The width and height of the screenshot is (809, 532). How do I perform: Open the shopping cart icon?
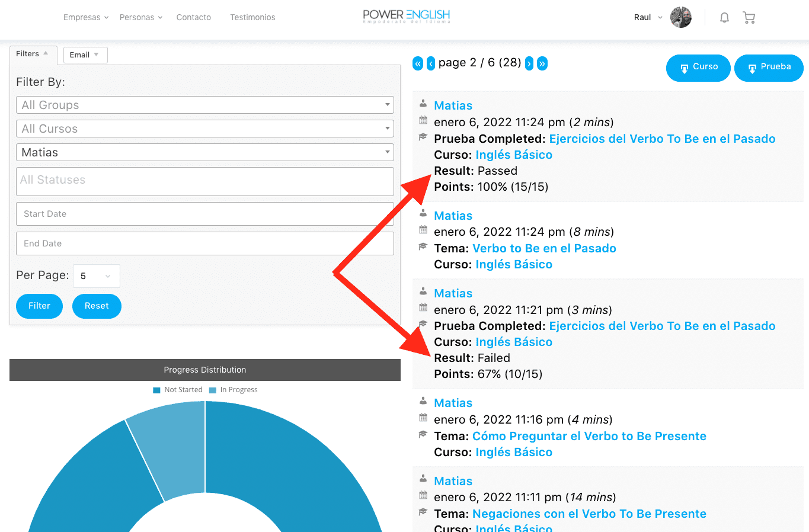(x=749, y=18)
